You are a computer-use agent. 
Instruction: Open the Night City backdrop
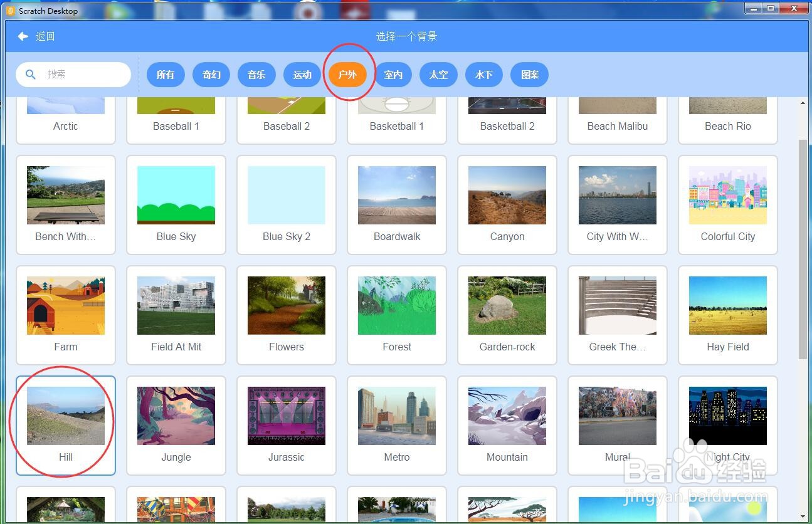pos(728,426)
